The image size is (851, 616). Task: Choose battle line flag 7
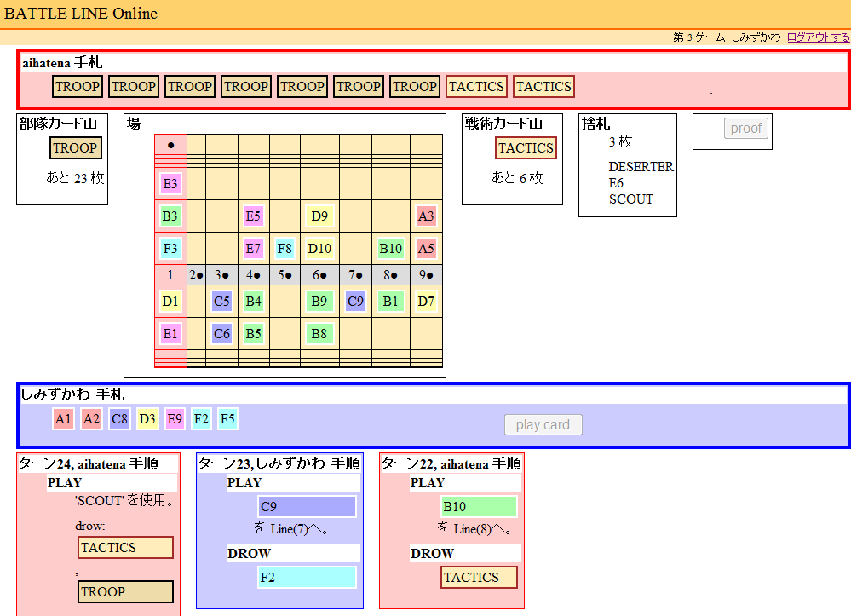click(x=355, y=275)
